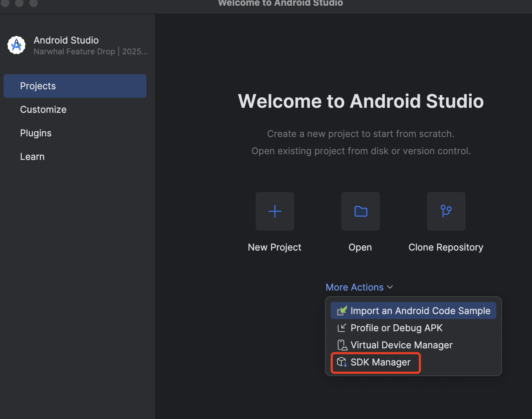Open Virtual Device Manager from menu
Image resolution: width=532 pixels, height=419 pixels.
(413, 345)
